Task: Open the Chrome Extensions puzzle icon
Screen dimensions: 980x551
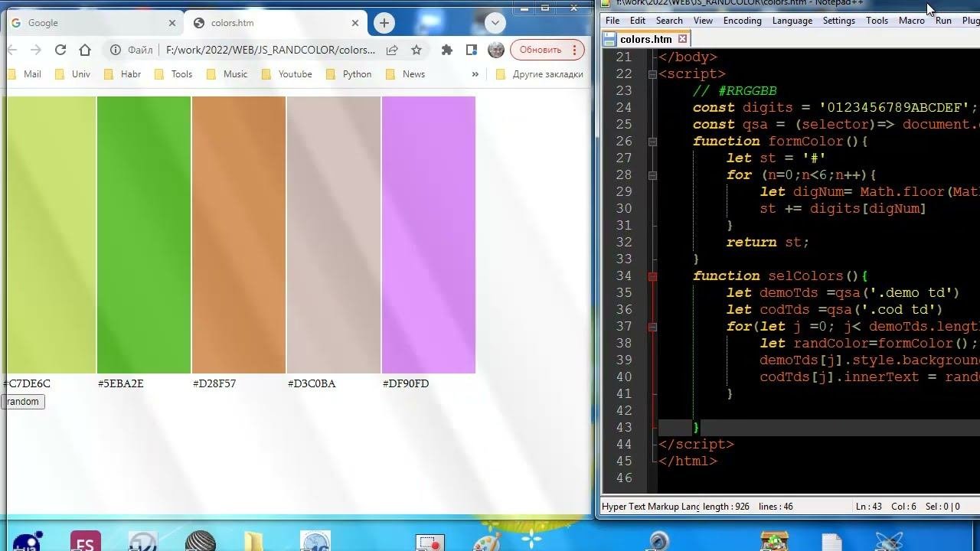Action: pyautogui.click(x=447, y=50)
